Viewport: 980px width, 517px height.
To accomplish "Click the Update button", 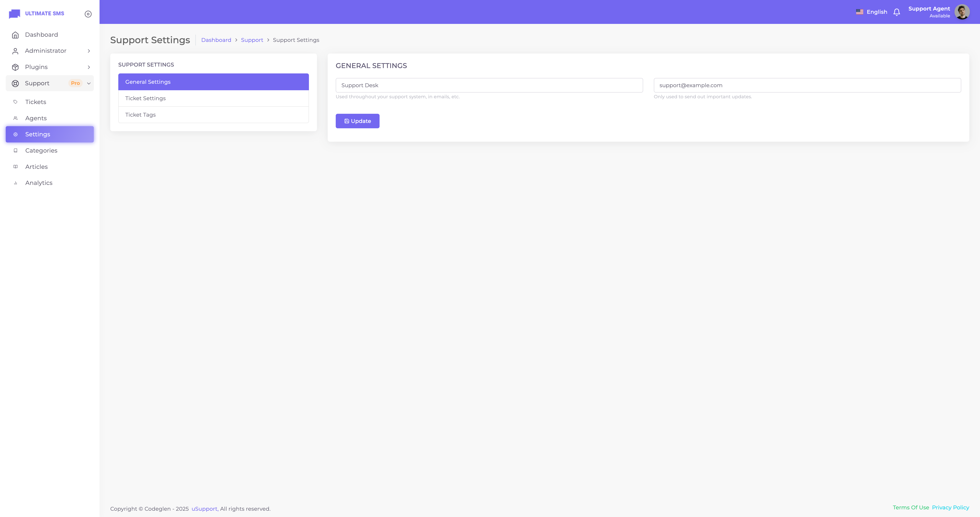I will pos(357,121).
